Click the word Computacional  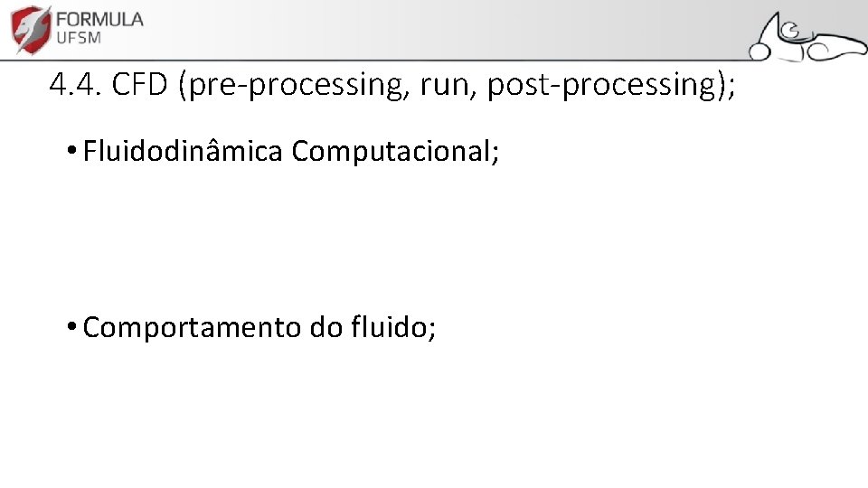pos(392,152)
